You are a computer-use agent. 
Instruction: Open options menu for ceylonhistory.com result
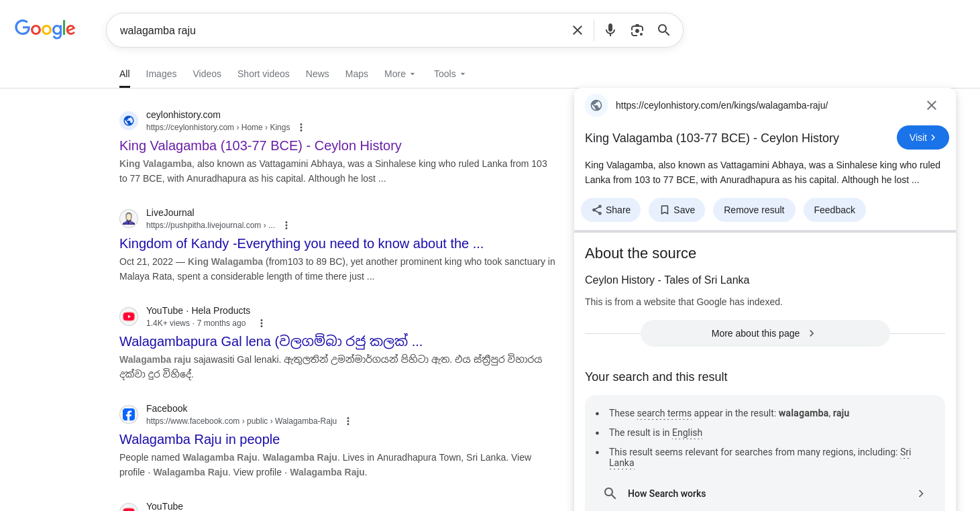[301, 127]
